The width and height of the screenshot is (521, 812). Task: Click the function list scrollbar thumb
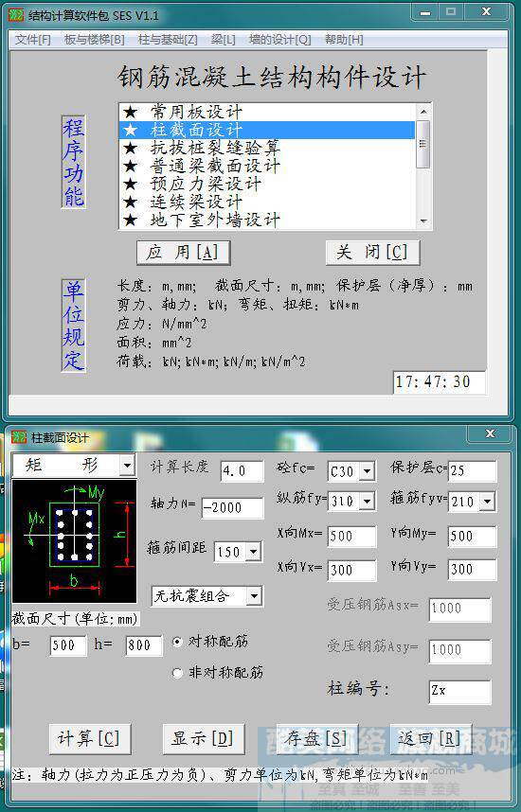tap(423, 144)
